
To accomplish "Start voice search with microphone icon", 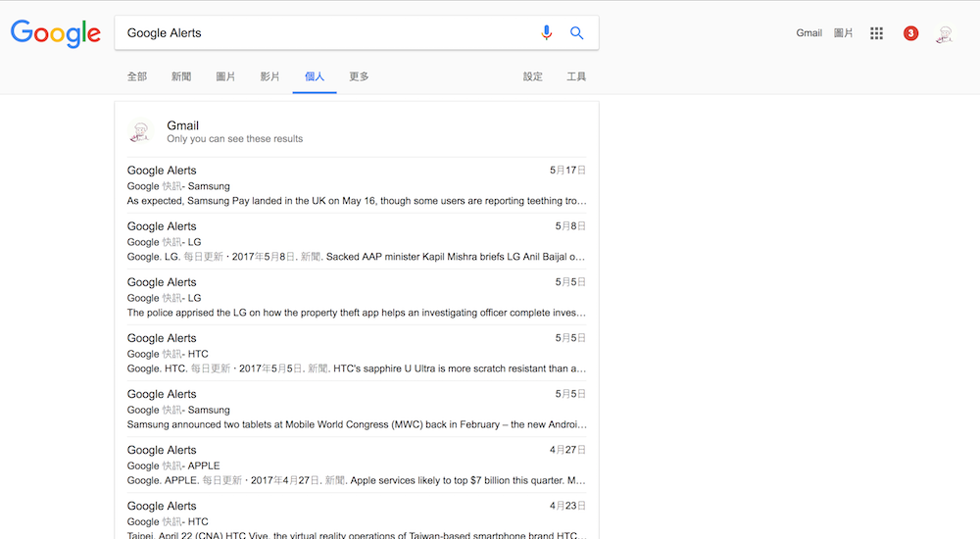I will (547, 33).
